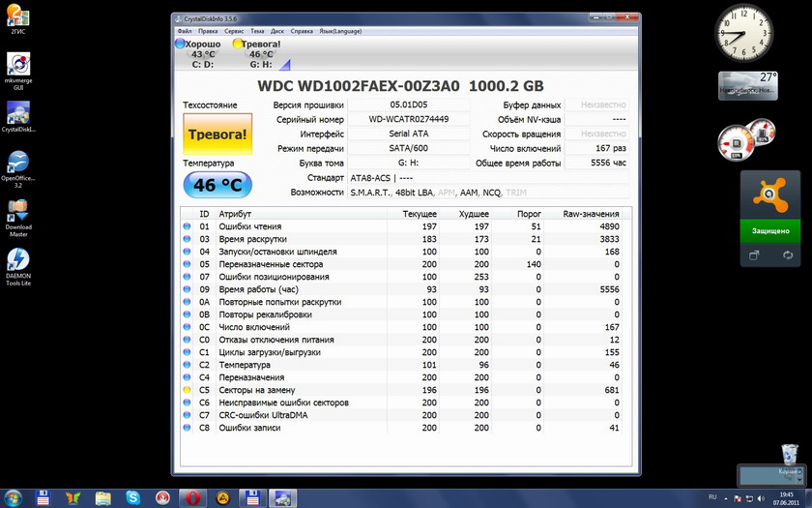This screenshot has width=812, height=508.
Task: Click the CPU meter gauge gadget
Action: coord(737,142)
